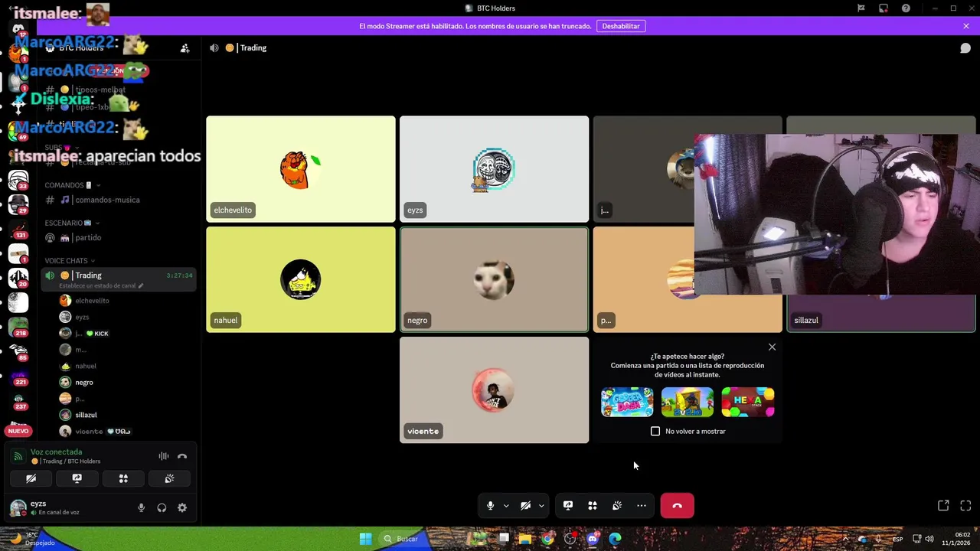Launch the first activity thumbnail (Gartic)
This screenshot has width=980, height=551.
(x=627, y=402)
